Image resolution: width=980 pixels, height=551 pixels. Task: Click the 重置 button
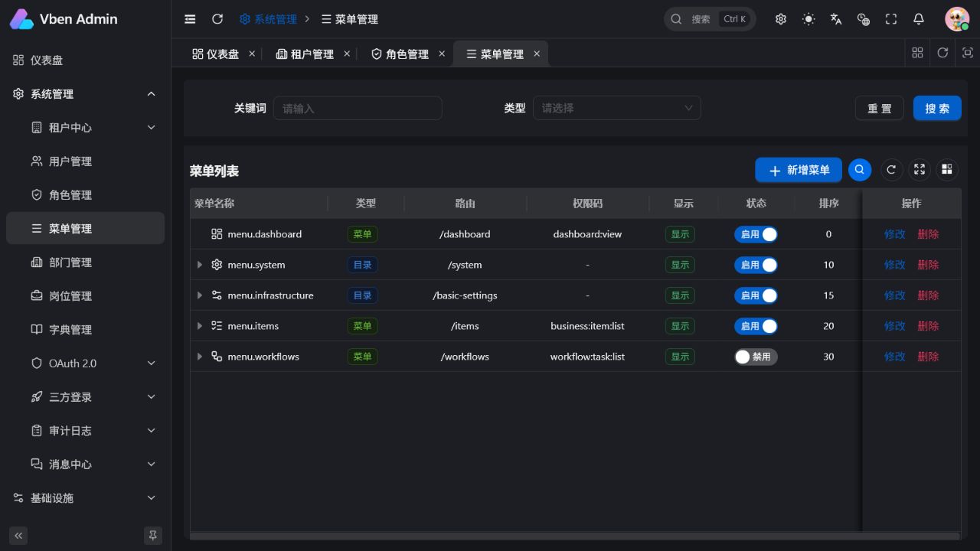pyautogui.click(x=880, y=108)
